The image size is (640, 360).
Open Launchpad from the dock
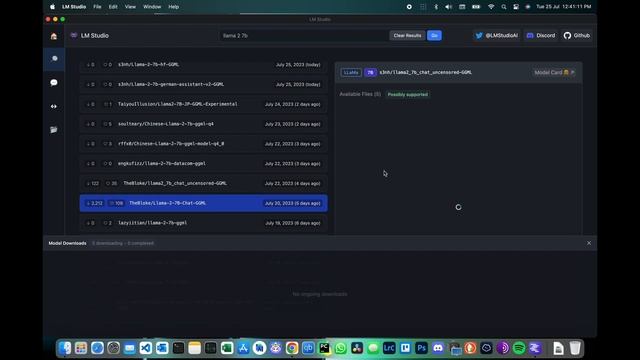coord(81,348)
